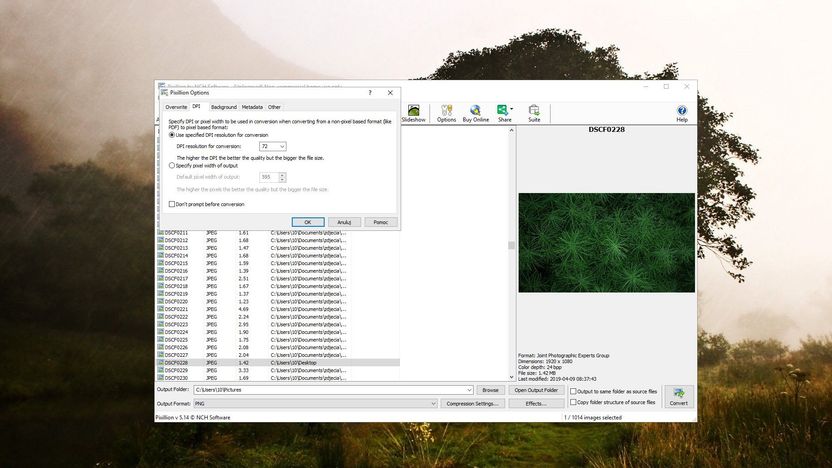The image size is (832, 468).
Task: Switch to the Background tab
Action: pyautogui.click(x=223, y=107)
